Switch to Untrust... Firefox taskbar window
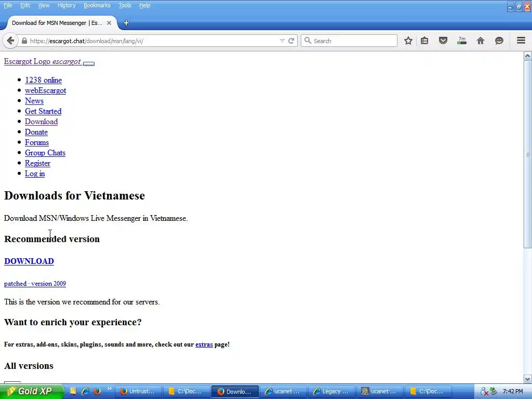Image resolution: width=532 pixels, height=399 pixels. pos(138,391)
